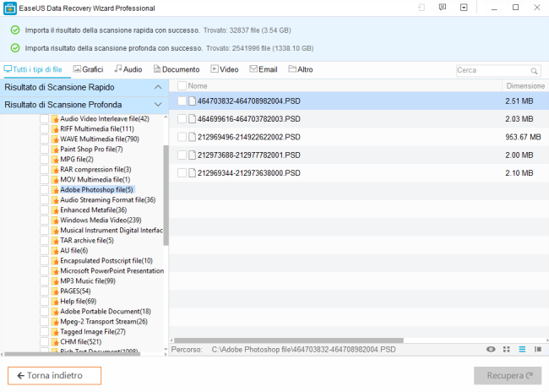Switch to the Documento tab
This screenshot has width=549, height=392.
(176, 69)
